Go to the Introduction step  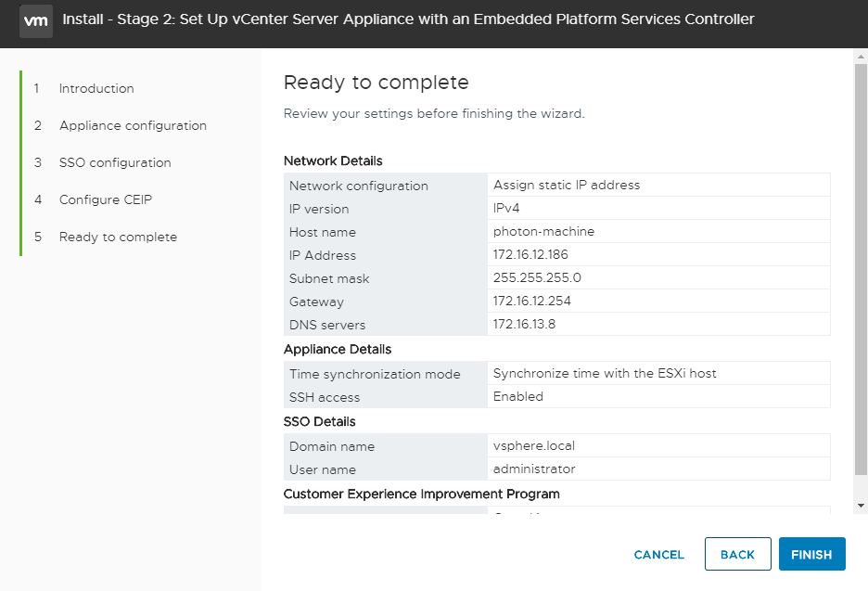[x=96, y=88]
